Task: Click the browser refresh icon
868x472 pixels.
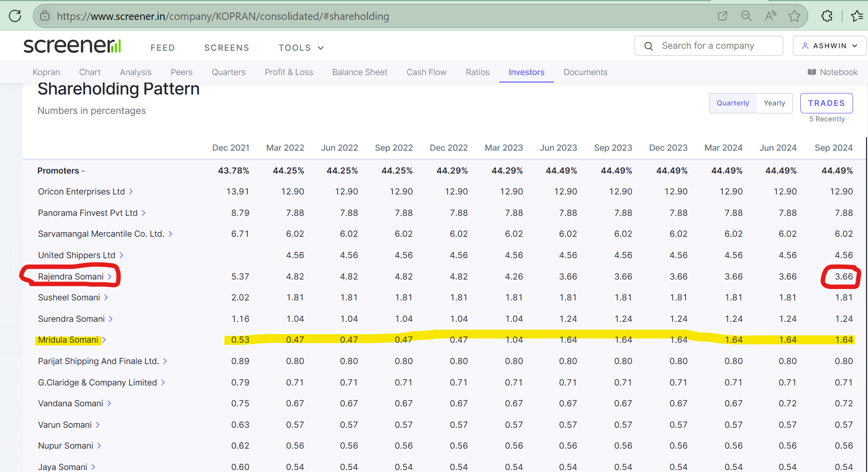Action: (x=15, y=16)
